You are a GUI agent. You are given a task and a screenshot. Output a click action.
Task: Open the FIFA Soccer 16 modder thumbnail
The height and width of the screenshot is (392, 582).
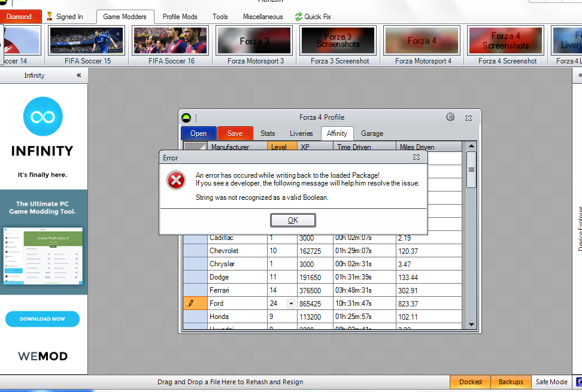coord(171,41)
